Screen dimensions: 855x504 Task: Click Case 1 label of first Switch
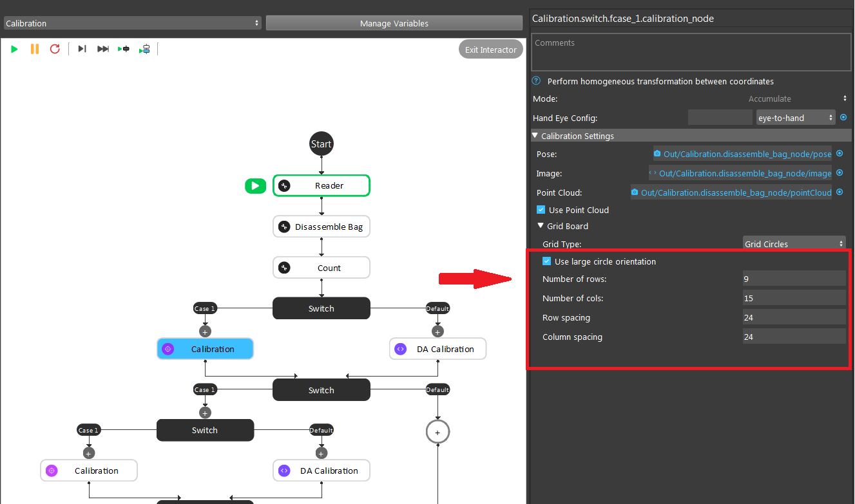point(205,308)
